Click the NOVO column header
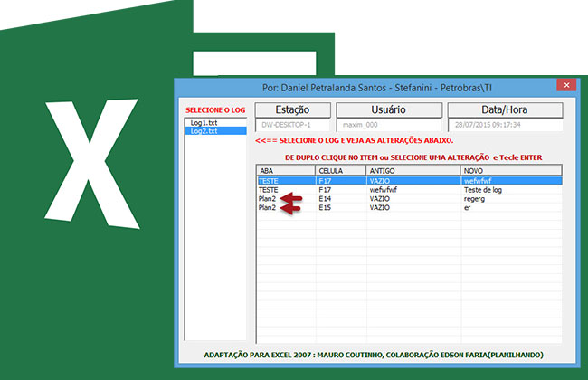Screen dimensions: 588x380 click(x=511, y=171)
